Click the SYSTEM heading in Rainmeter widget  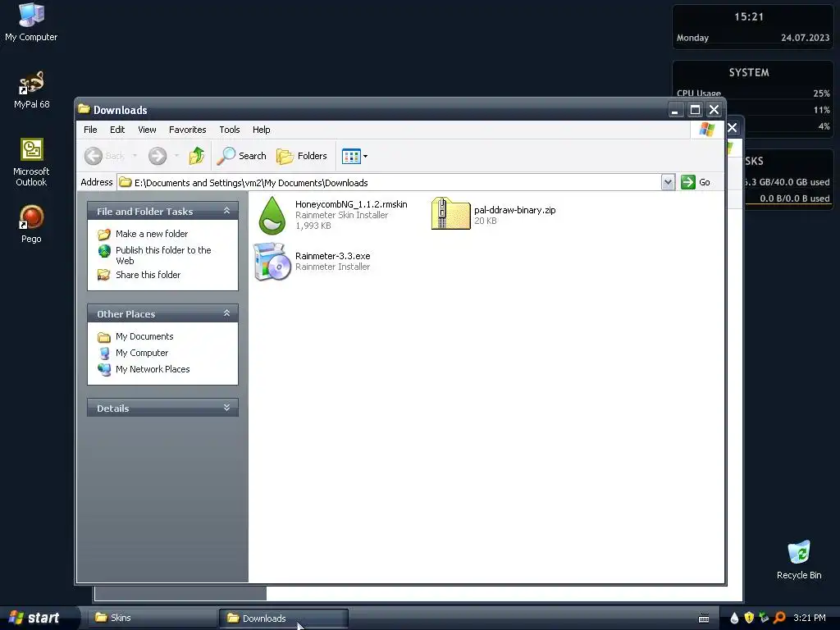coord(748,72)
